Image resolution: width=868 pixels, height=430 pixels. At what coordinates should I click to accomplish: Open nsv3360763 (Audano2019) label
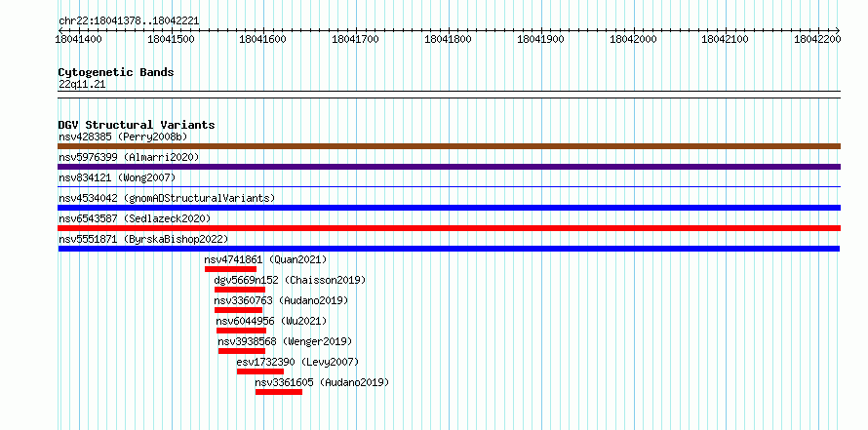[x=281, y=300]
